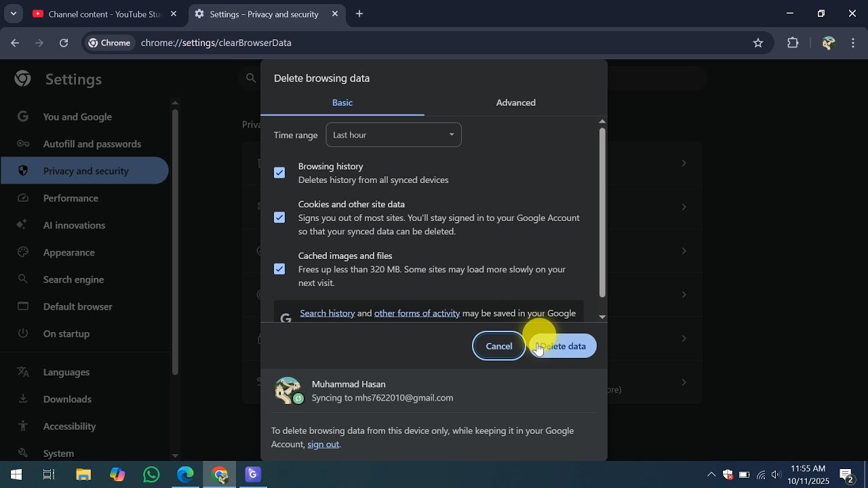Click the Windows Start button

[16, 474]
